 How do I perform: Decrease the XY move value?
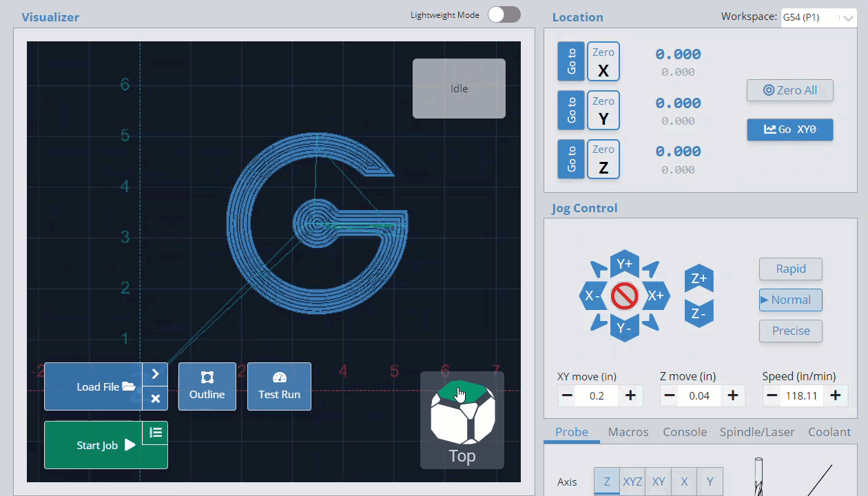[567, 395]
